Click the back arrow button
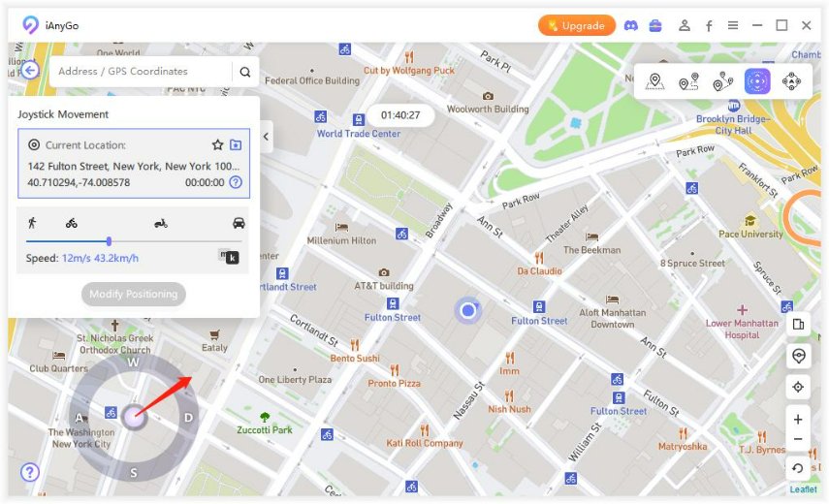Image resolution: width=829 pixels, height=504 pixels. pyautogui.click(x=30, y=70)
